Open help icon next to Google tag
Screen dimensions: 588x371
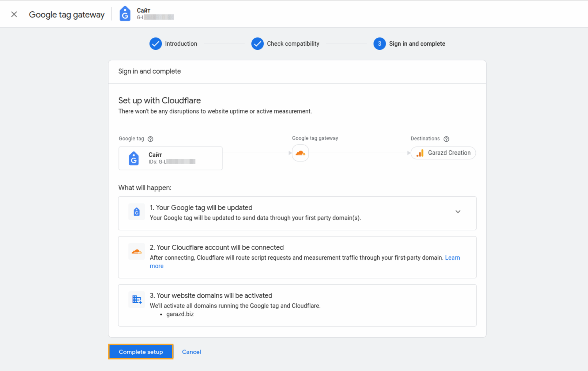tap(150, 139)
